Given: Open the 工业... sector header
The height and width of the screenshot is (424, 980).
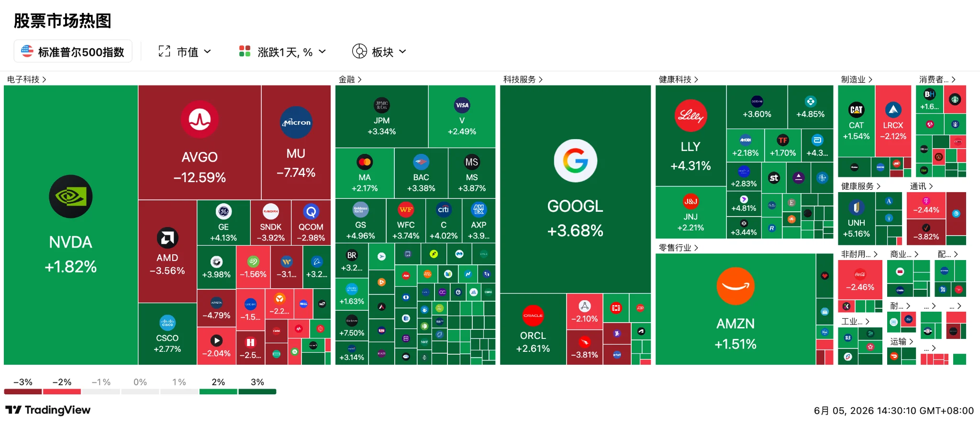Looking at the screenshot, I should coord(856,321).
